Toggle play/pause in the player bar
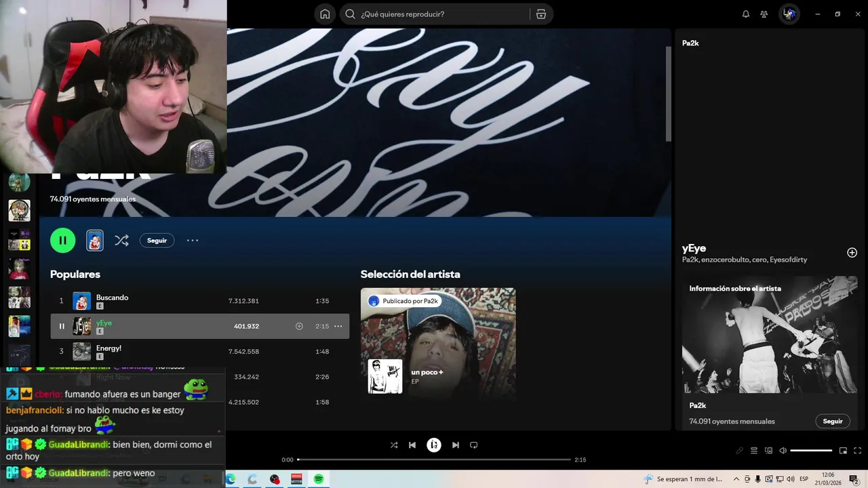The height and width of the screenshot is (488, 868). coord(434,445)
